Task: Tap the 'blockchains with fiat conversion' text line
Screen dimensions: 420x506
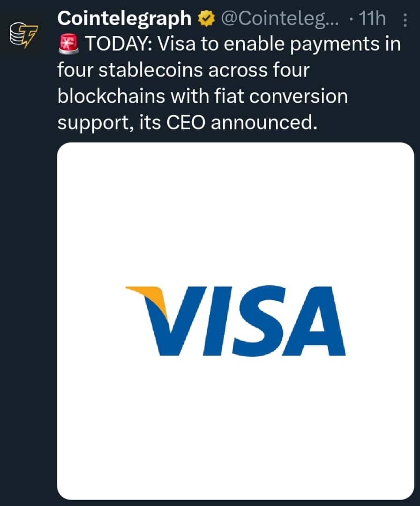Action: tap(202, 97)
